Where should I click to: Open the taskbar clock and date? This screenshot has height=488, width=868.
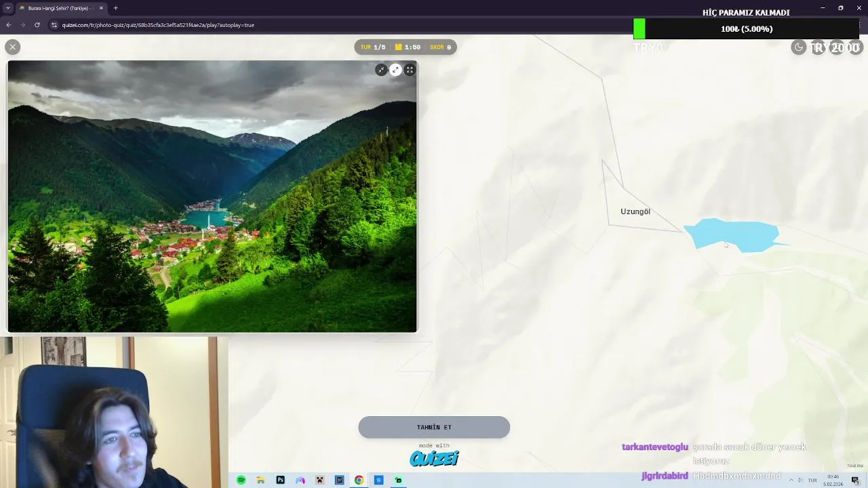click(833, 480)
